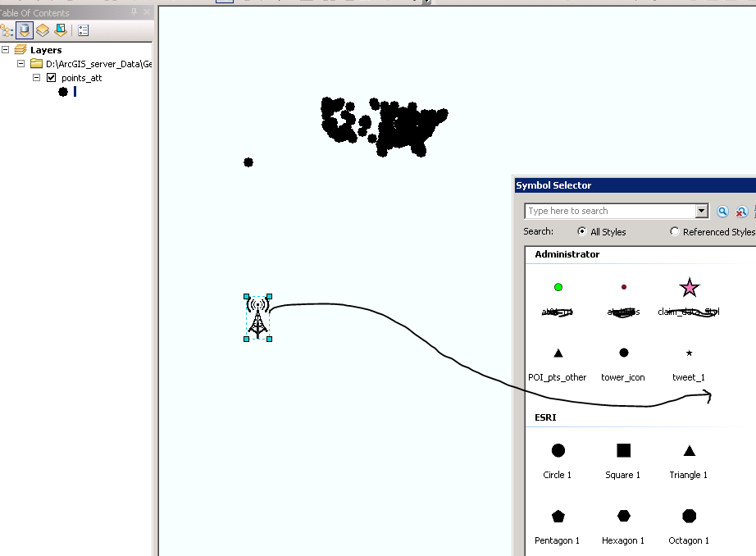756x556 pixels.
Task: Open the search history dropdown arrow
Action: click(703, 211)
